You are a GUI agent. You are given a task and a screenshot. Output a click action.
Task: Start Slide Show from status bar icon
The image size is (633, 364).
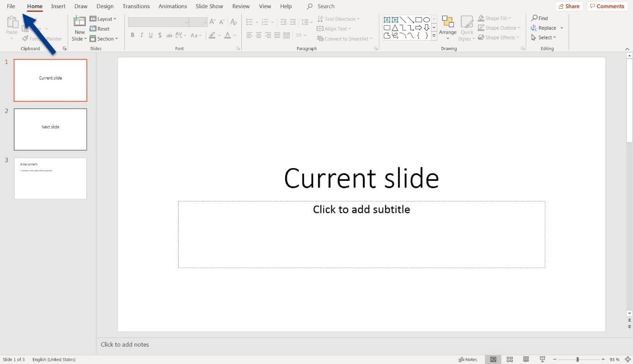pyautogui.click(x=543, y=359)
